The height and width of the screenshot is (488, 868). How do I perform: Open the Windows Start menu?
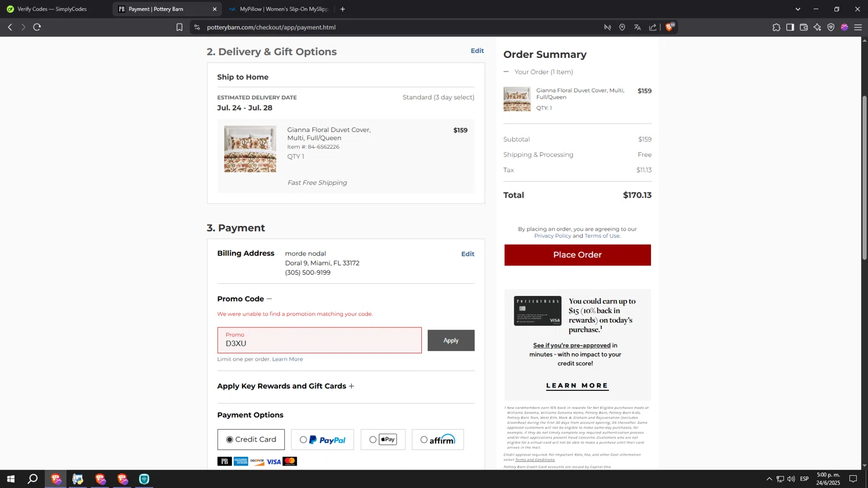(10, 479)
